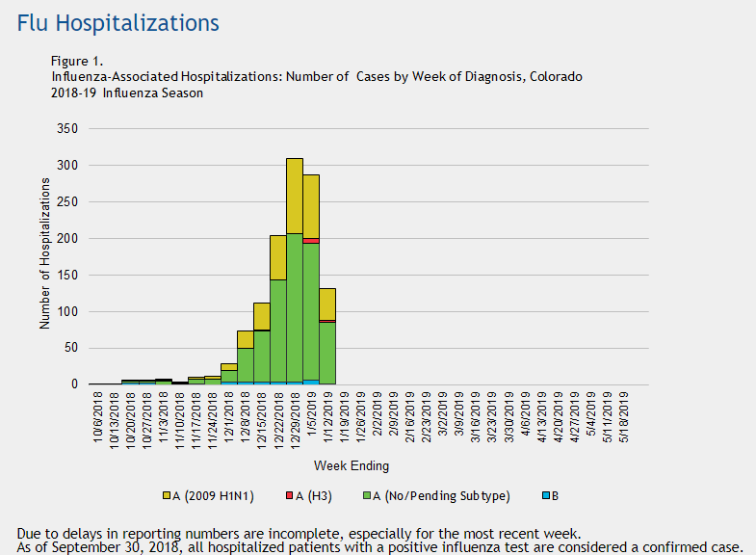Click the 5/18/2019 date label on the axis
This screenshot has height=555, width=756.
pyautogui.click(x=625, y=414)
